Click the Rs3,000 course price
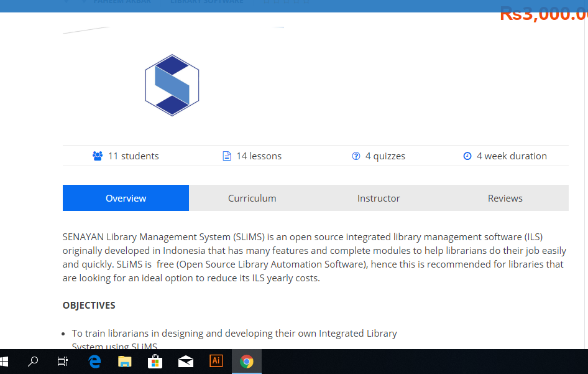 click(544, 14)
